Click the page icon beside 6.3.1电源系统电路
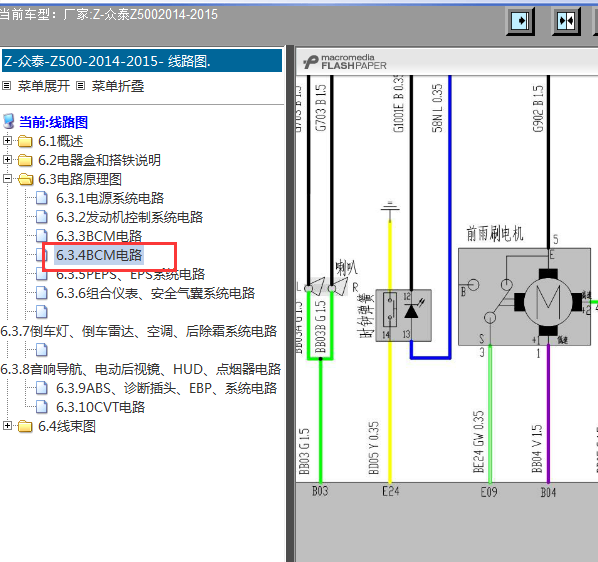Viewport: 598px width, 562px height. click(x=42, y=198)
